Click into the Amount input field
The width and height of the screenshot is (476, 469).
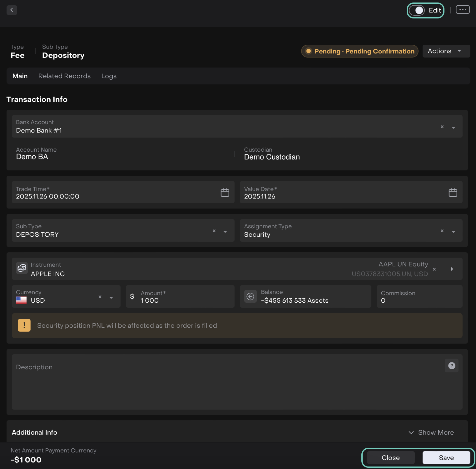pos(184,300)
